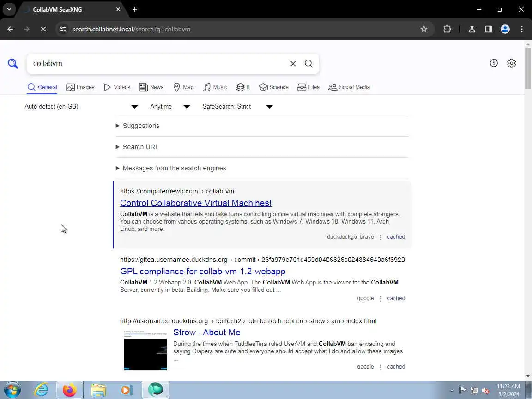Stop loading the page
The width and height of the screenshot is (532, 399).
43,29
